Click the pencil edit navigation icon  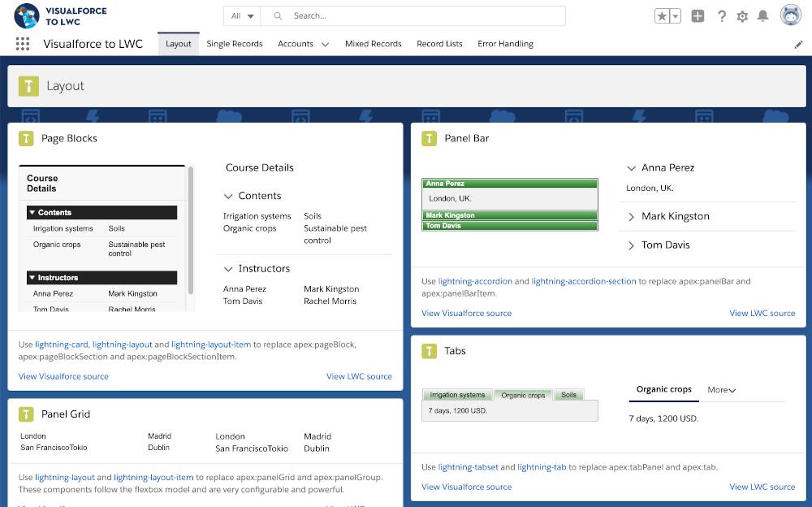tap(798, 45)
